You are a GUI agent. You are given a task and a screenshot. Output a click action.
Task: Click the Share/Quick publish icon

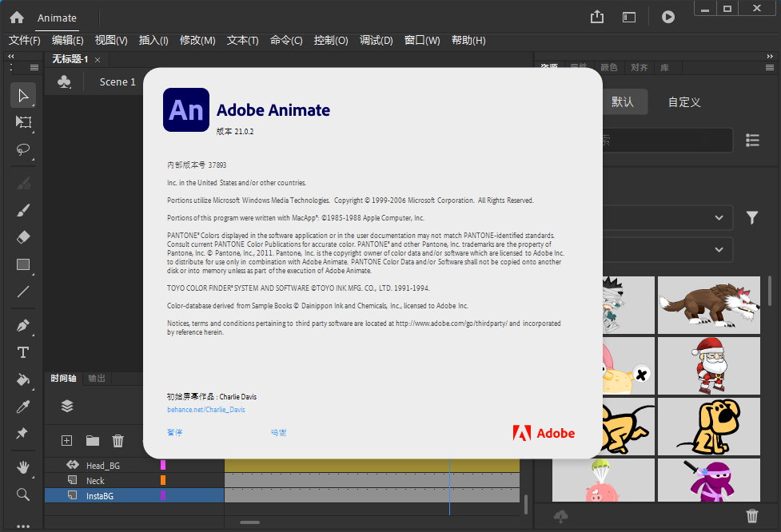coord(596,17)
